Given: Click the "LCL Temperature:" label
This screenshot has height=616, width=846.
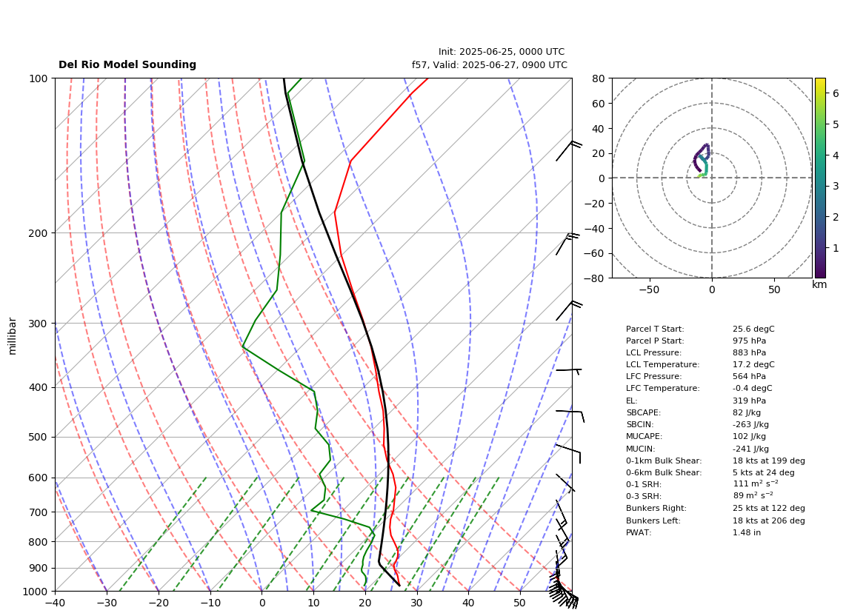Looking at the screenshot, I should point(662,364).
